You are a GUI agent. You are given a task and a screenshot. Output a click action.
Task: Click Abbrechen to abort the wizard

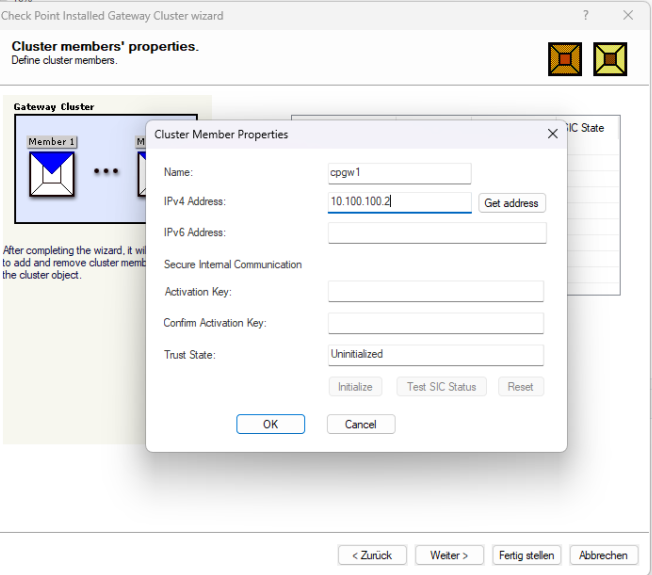[x=603, y=555]
